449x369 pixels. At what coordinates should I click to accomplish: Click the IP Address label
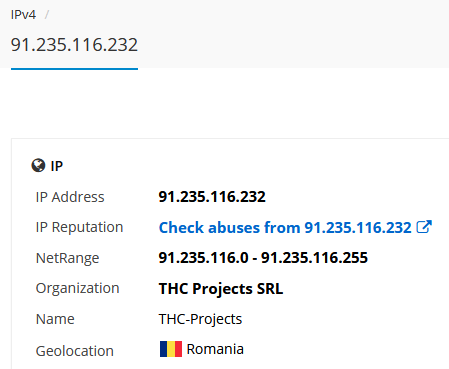(x=70, y=197)
